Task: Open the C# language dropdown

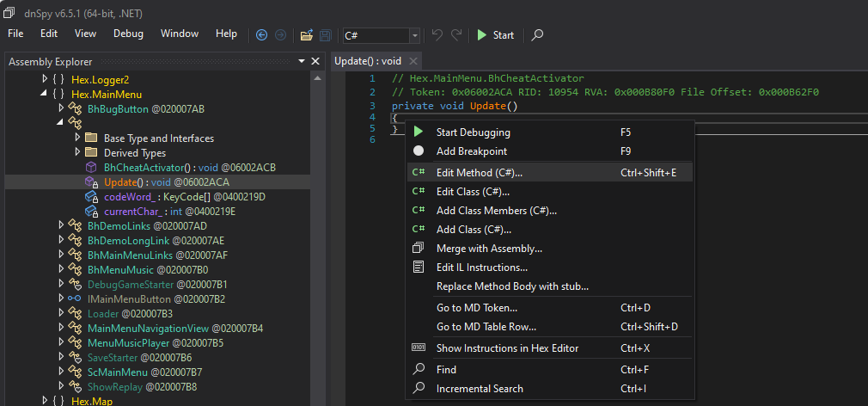Action: [415, 35]
